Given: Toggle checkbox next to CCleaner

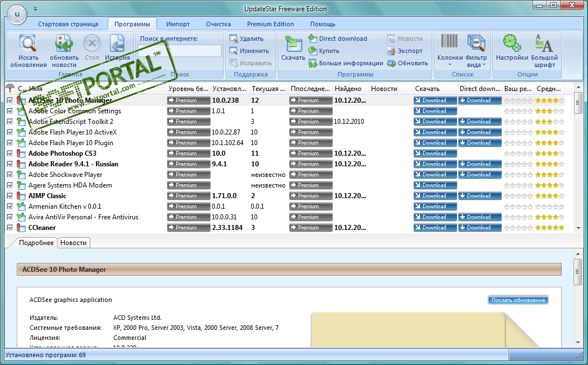Looking at the screenshot, I should tap(9, 228).
